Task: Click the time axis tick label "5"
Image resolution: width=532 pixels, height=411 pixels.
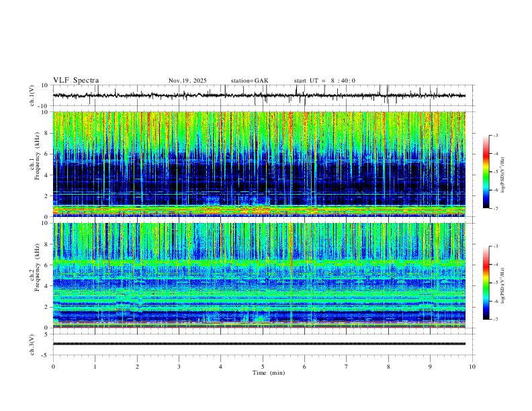Action: click(x=263, y=367)
